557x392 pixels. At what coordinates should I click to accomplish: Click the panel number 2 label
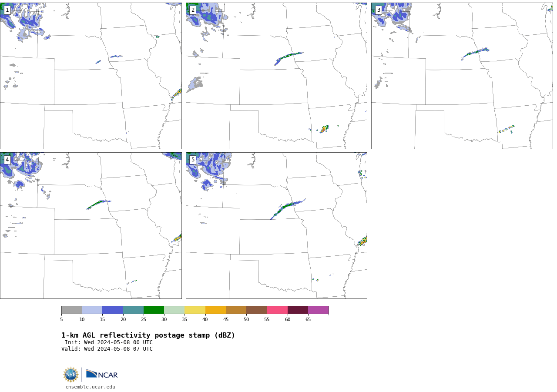193,10
